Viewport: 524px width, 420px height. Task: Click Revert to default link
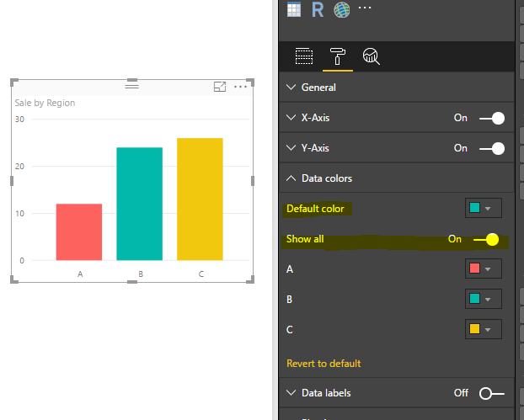pos(323,364)
